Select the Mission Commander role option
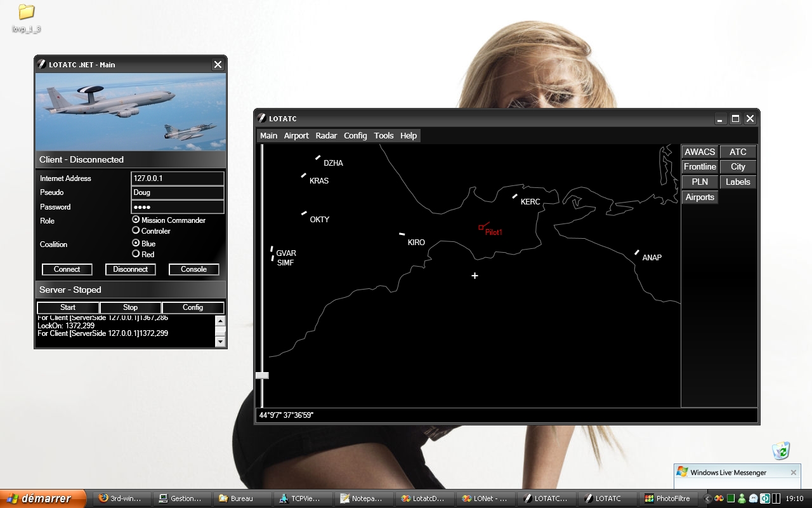Image resolution: width=812 pixels, height=508 pixels. pos(136,220)
